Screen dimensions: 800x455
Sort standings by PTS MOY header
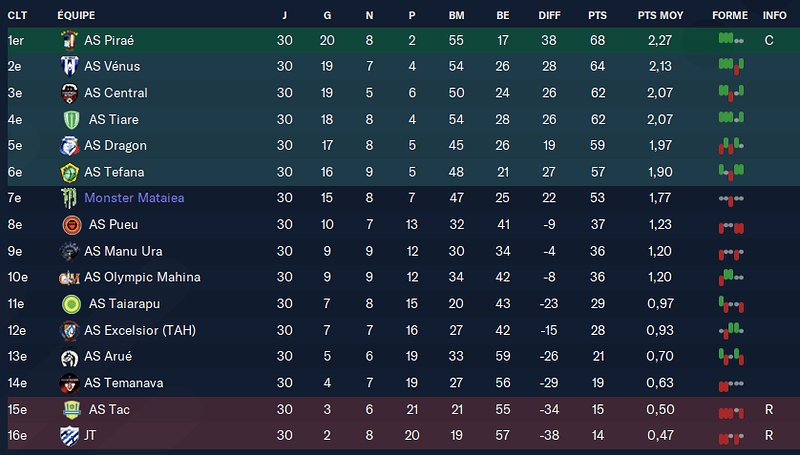tap(660, 15)
